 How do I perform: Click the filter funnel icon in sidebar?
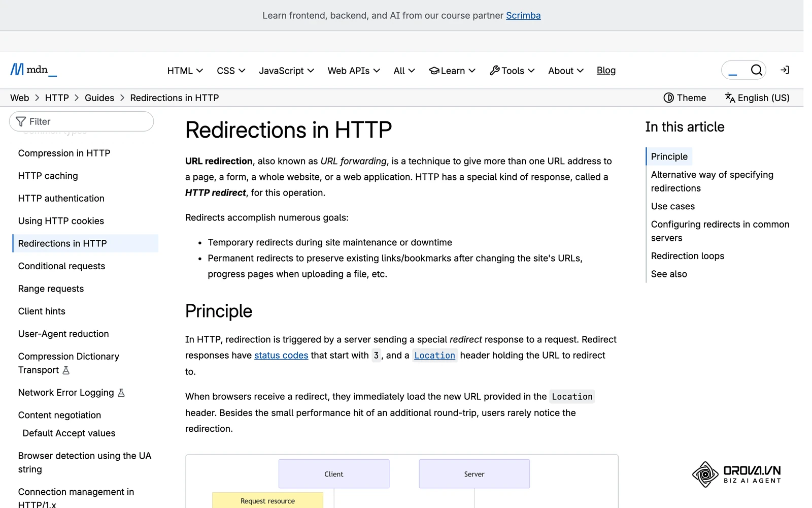[21, 121]
